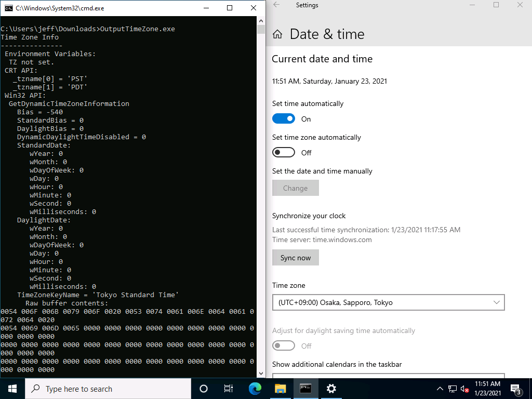Launch Microsoft Edge from the taskbar
This screenshot has height=399, width=532.
coord(255,389)
